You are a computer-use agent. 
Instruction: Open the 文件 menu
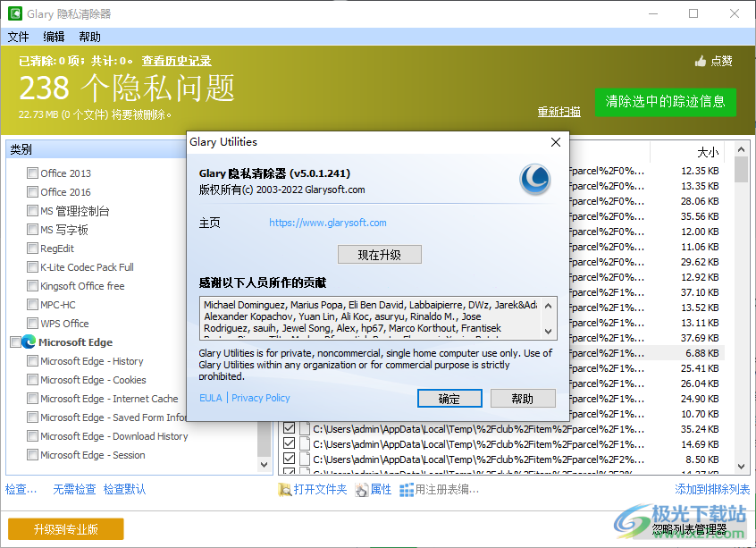[19, 37]
